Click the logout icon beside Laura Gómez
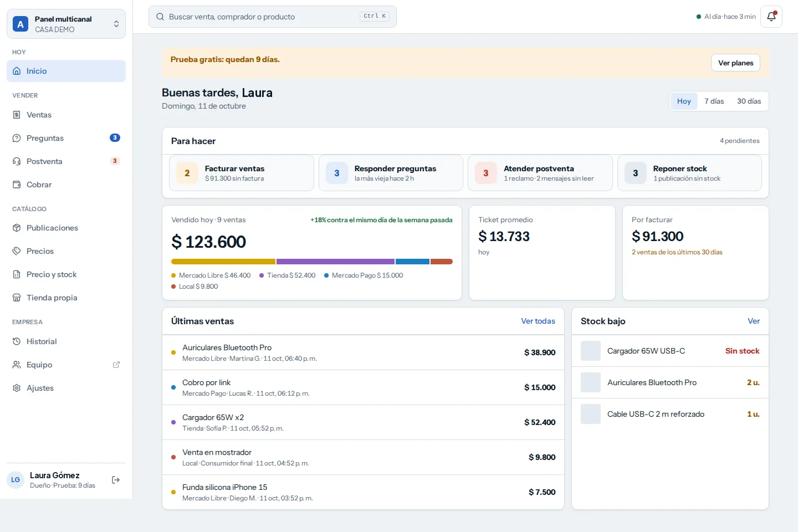 tap(116, 480)
